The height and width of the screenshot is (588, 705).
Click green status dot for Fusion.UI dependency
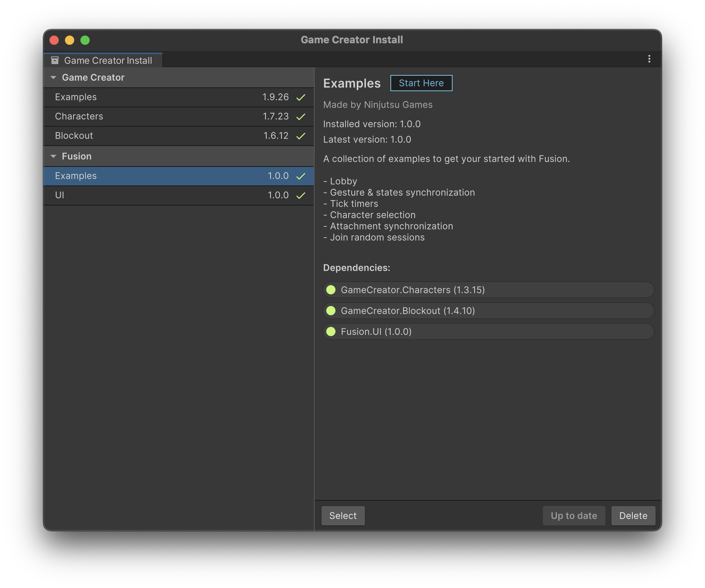(331, 331)
